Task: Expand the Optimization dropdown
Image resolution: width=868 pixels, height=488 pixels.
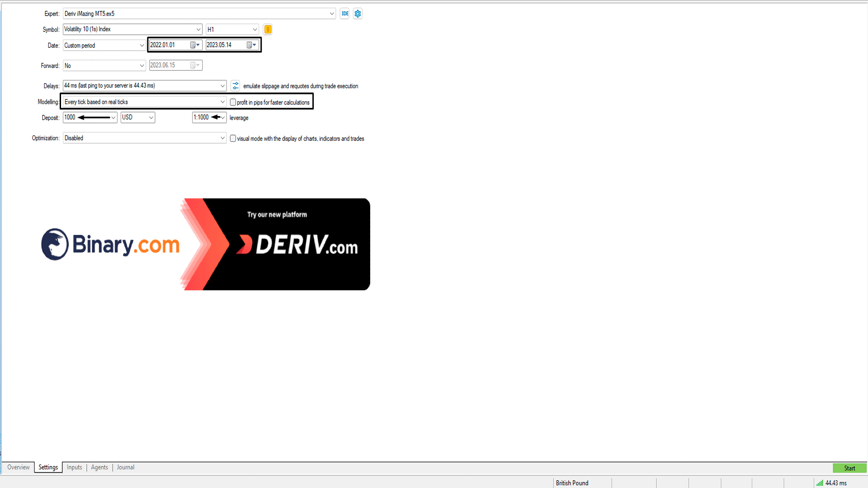Action: click(222, 138)
